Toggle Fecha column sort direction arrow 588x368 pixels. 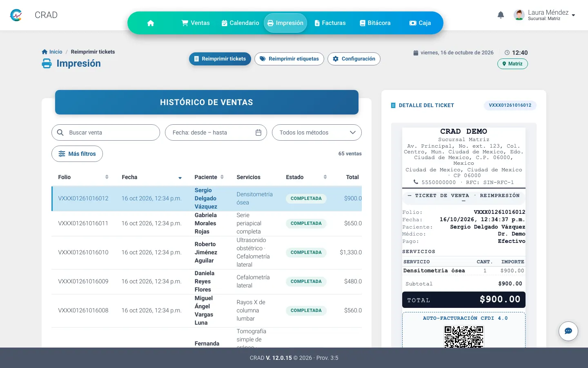[x=180, y=177]
